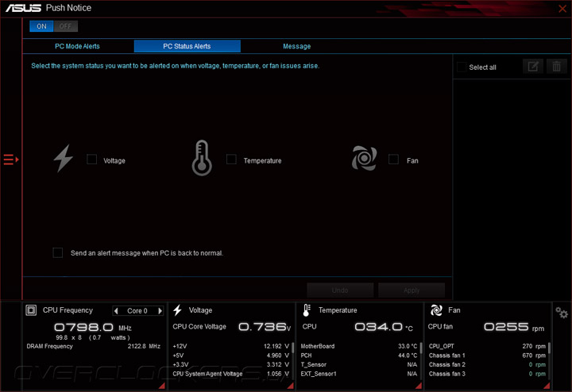Click the PCH temperature row

pos(359,355)
